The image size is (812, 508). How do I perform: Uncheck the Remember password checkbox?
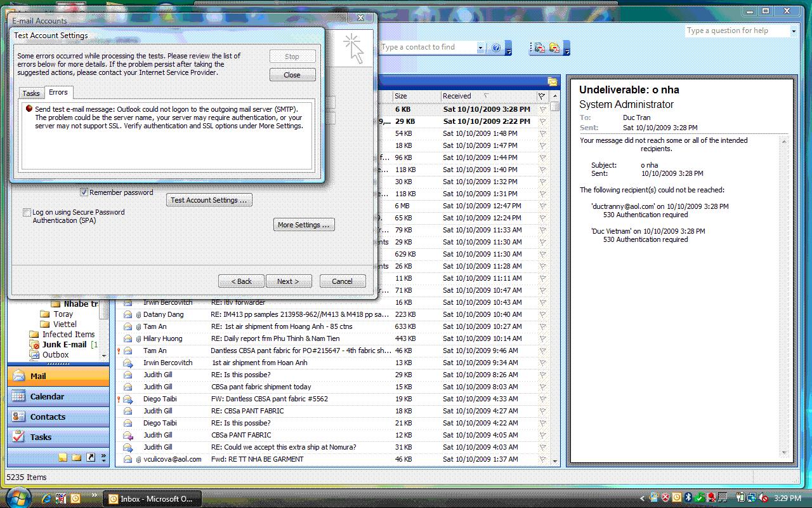[84, 192]
